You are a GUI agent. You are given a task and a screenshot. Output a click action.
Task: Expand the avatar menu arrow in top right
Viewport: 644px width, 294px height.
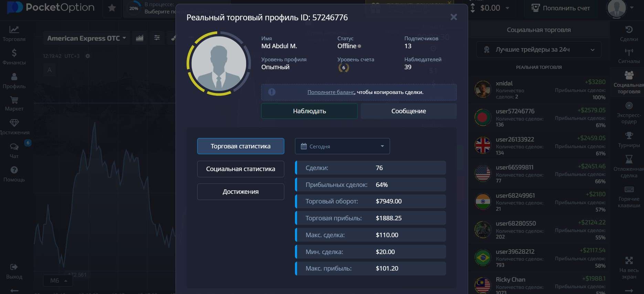click(x=632, y=7)
